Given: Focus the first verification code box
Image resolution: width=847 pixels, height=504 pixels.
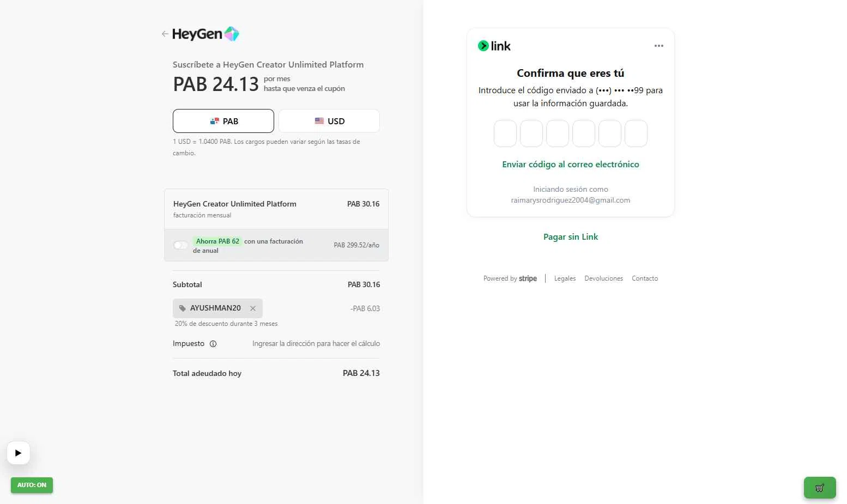Looking at the screenshot, I should coord(505,133).
